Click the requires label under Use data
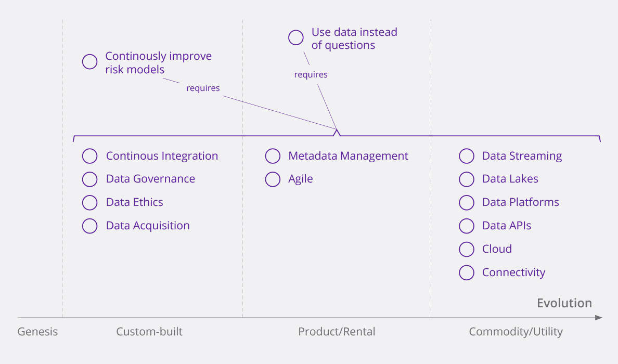Screen dimensions: 618x364 tap(311, 75)
